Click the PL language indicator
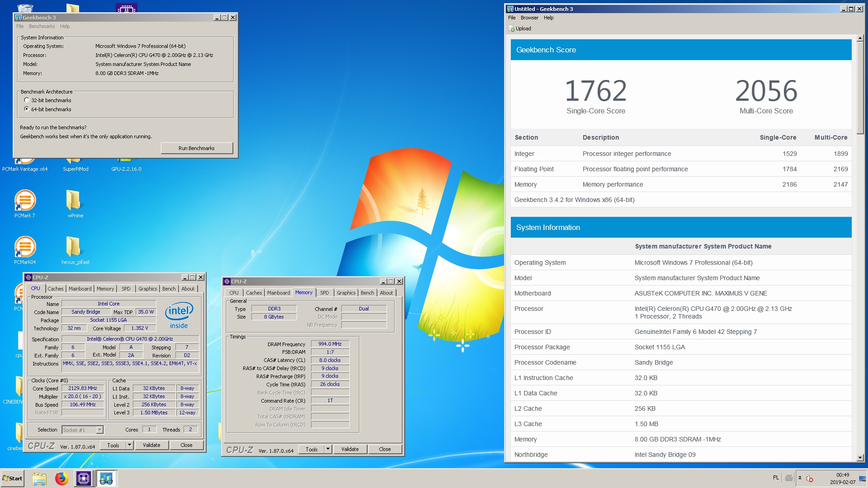This screenshot has width=868, height=488. coord(776,478)
